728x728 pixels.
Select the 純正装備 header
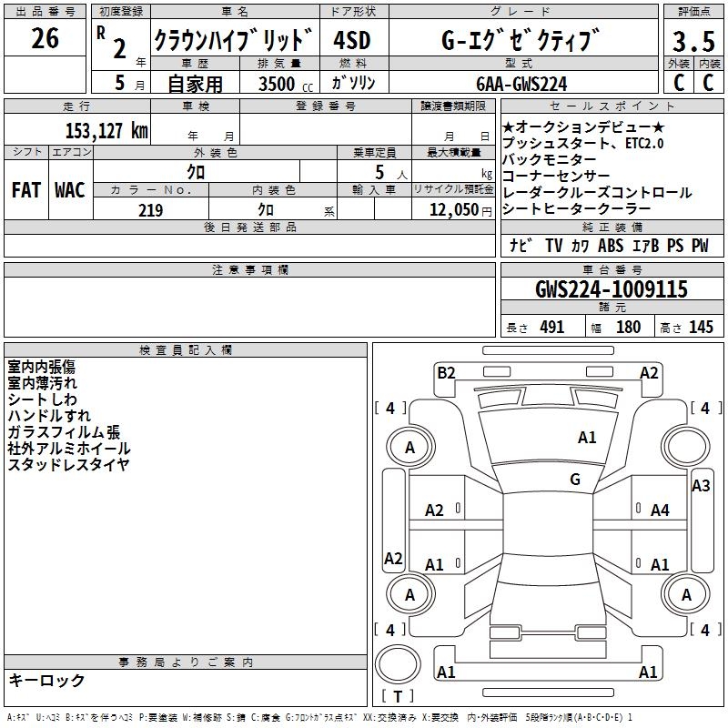coord(612,227)
